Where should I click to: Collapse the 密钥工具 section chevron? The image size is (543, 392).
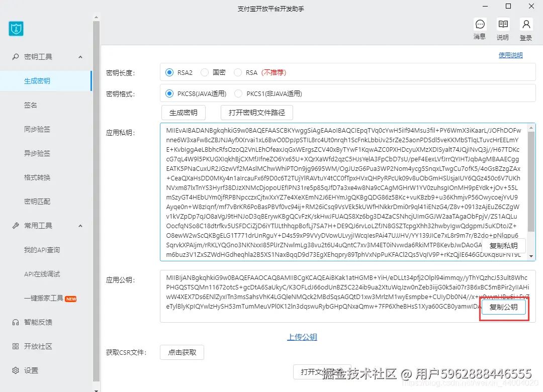pyautogui.click(x=80, y=57)
